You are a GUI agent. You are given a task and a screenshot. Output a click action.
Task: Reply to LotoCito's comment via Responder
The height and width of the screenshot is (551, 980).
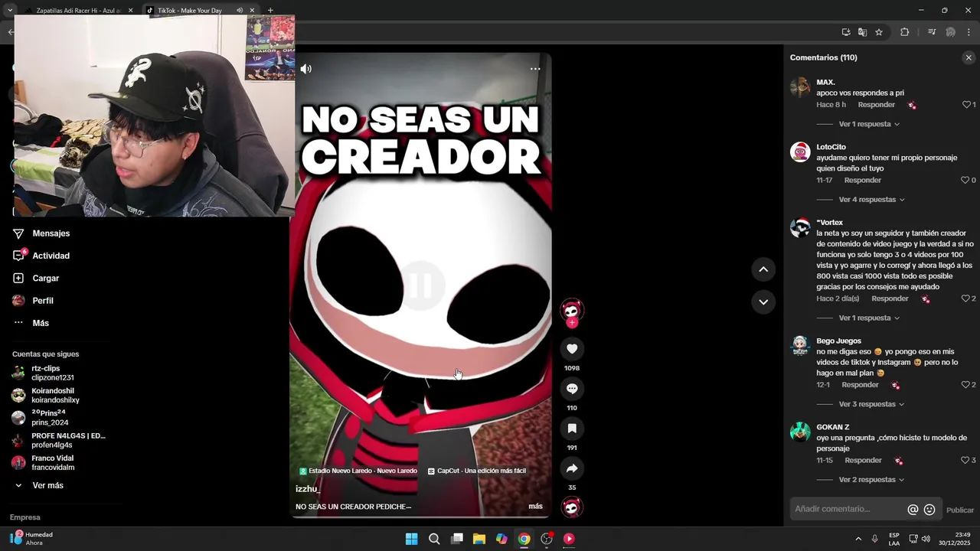(x=862, y=181)
